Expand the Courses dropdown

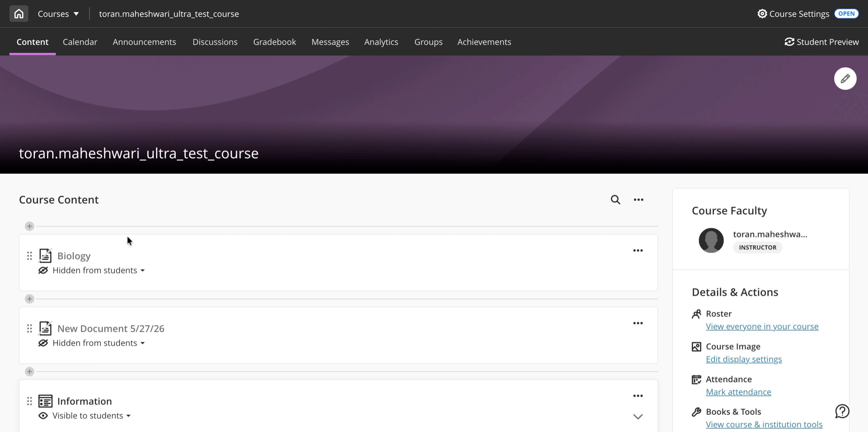click(58, 14)
